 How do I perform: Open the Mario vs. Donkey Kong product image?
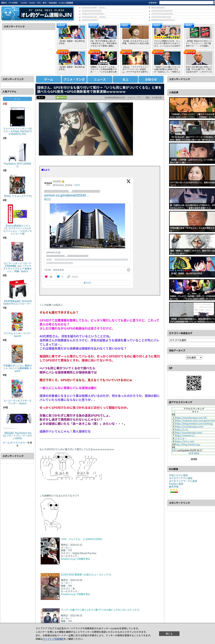tap(17, 321)
